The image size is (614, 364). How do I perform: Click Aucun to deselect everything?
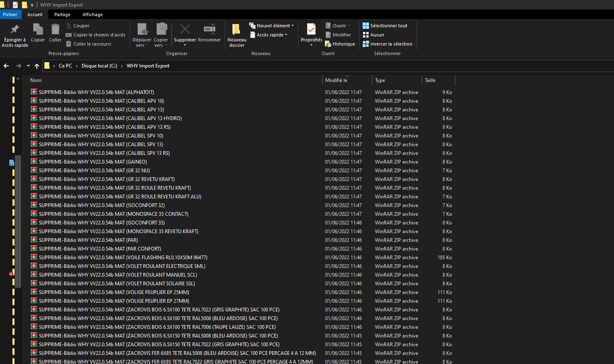373,35
